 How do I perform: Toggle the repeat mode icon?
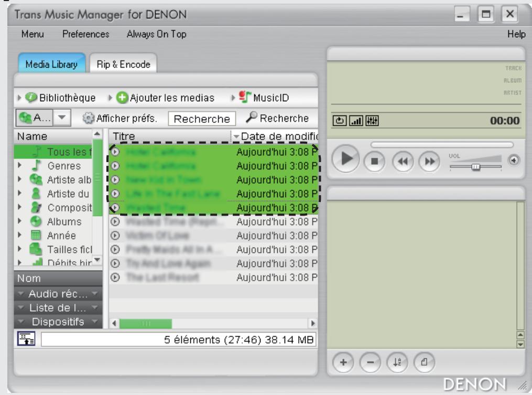340,121
